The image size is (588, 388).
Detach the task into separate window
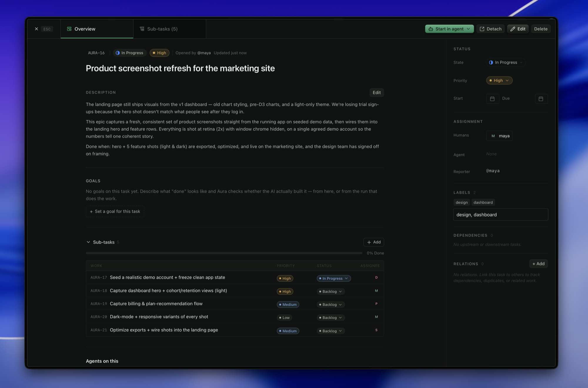pyautogui.click(x=490, y=29)
